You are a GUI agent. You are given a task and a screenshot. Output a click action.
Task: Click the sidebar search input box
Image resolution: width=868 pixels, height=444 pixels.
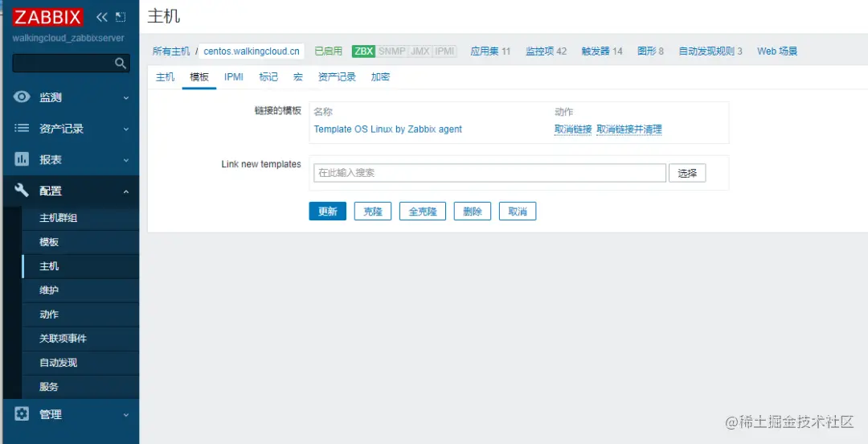(x=71, y=64)
